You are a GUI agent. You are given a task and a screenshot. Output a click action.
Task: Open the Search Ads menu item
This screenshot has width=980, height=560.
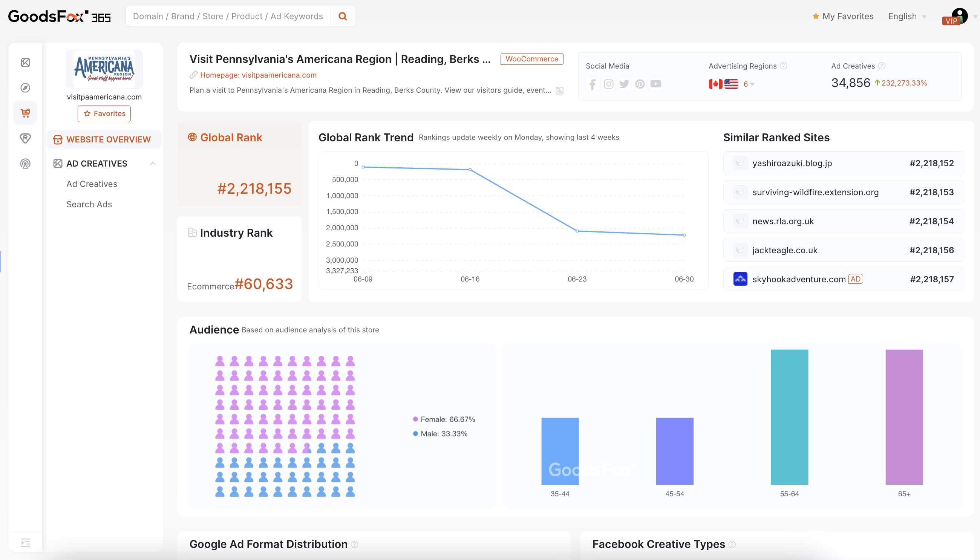click(89, 204)
